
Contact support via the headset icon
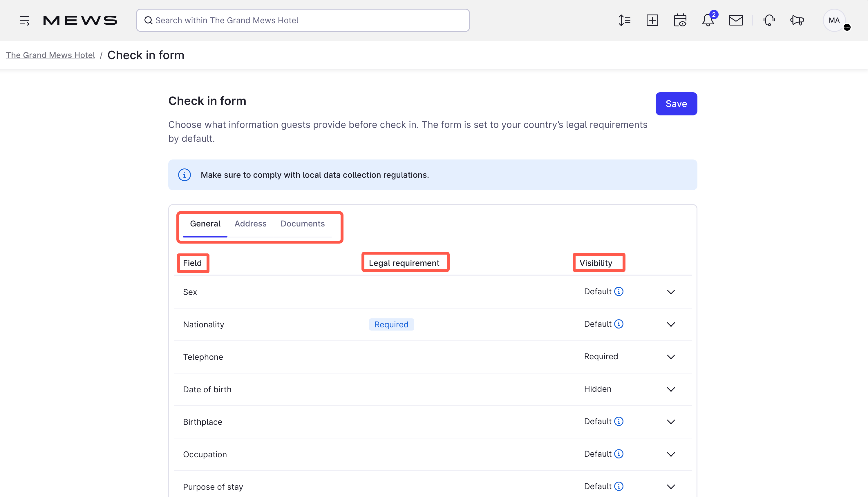[769, 21]
